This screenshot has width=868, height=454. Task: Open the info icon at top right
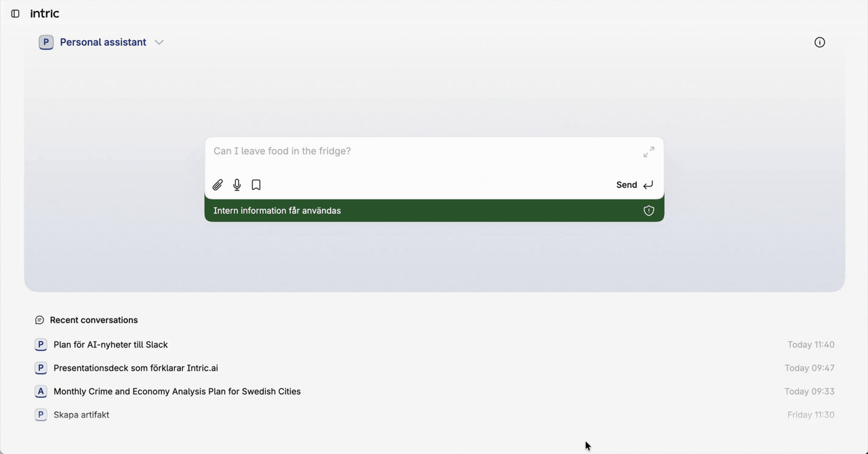[819, 42]
